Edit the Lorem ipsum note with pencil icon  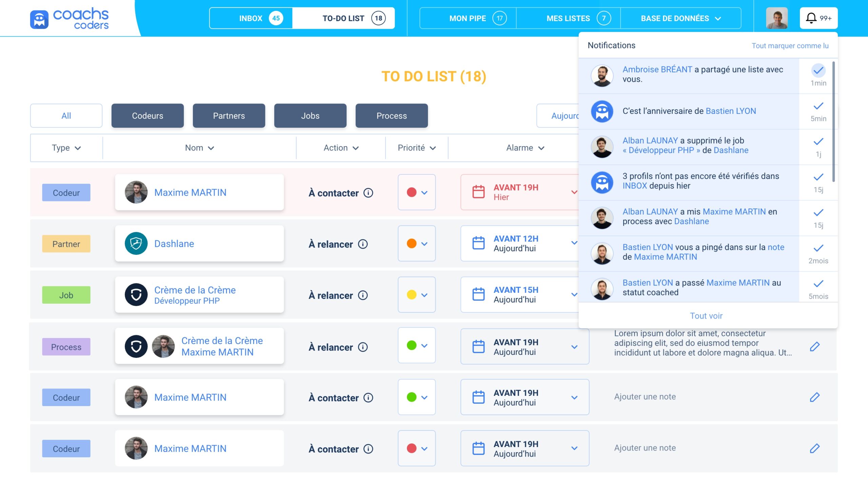point(814,346)
